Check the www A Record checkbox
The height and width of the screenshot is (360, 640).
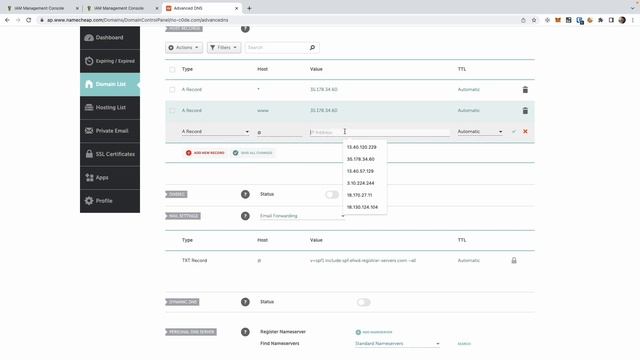(x=172, y=111)
